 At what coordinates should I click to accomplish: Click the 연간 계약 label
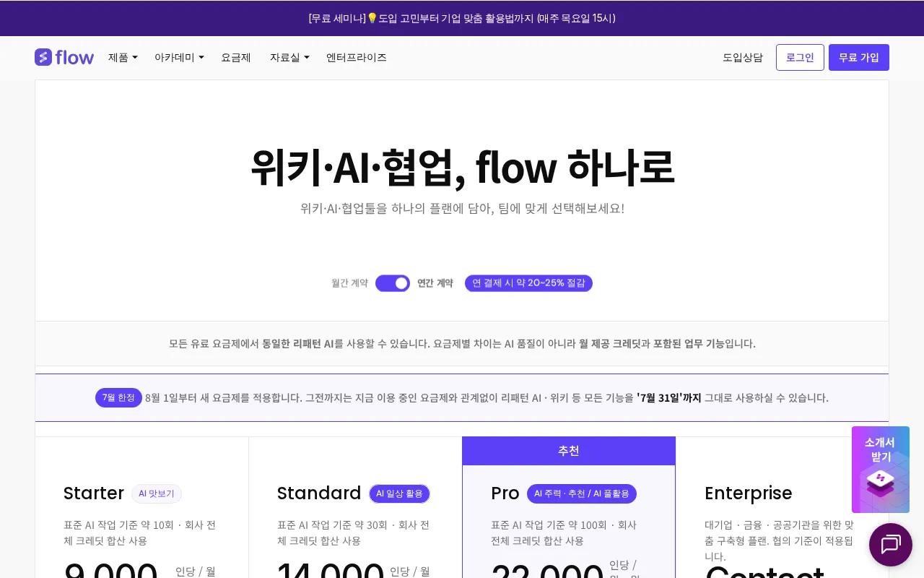435,283
